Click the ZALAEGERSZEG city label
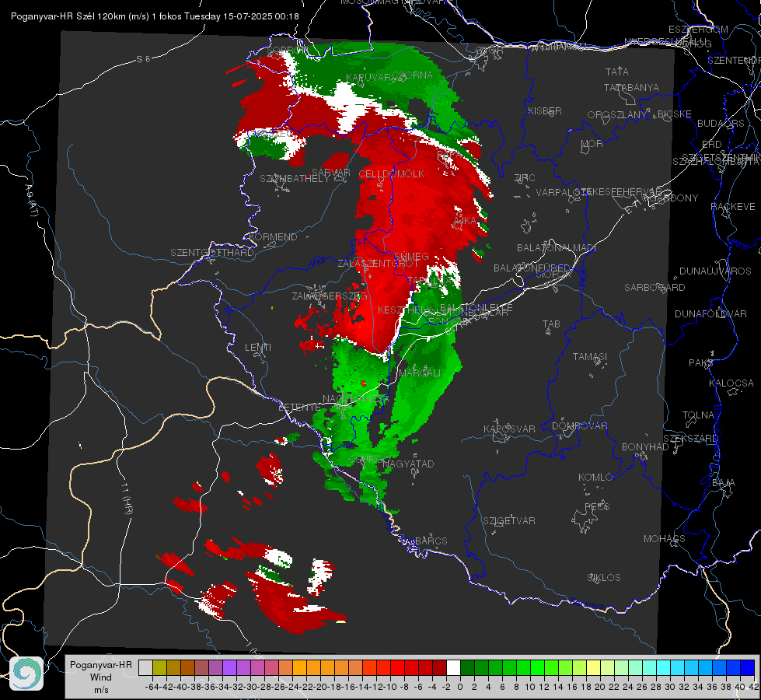Image resolution: width=761 pixels, height=700 pixels. coord(330,296)
